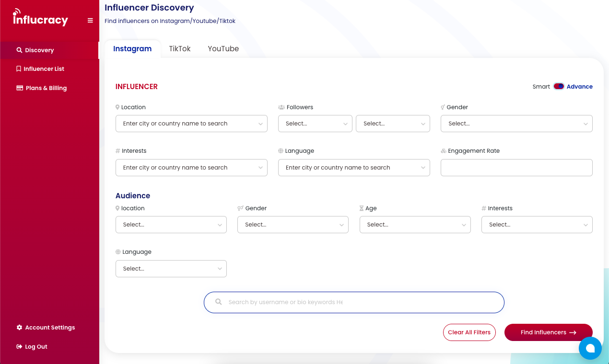The width and height of the screenshot is (609, 364).
Task: Open the sidebar hamburger menu
Action: (x=90, y=20)
